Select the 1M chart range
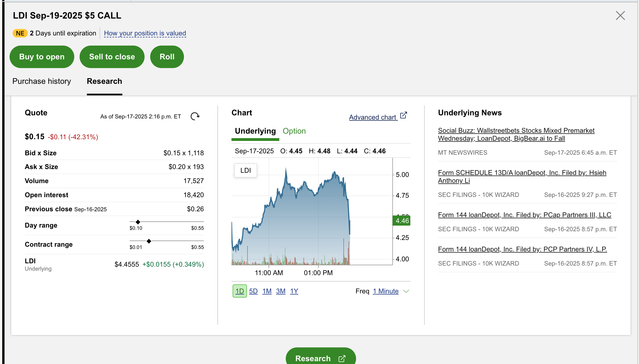The height and width of the screenshot is (364, 639). click(267, 291)
